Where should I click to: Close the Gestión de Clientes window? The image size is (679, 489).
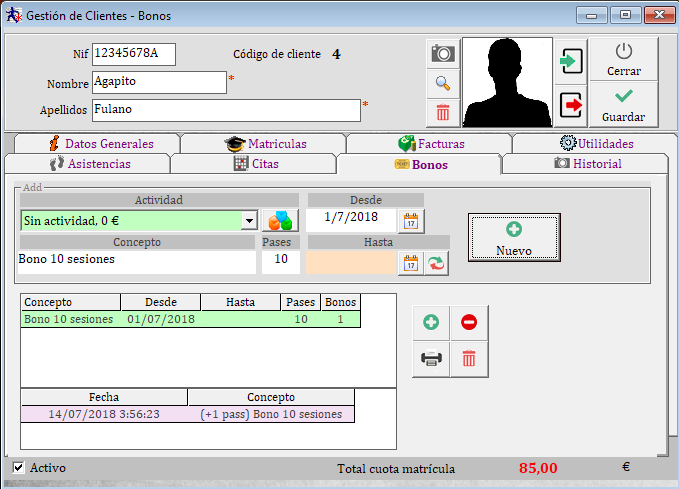[660, 15]
